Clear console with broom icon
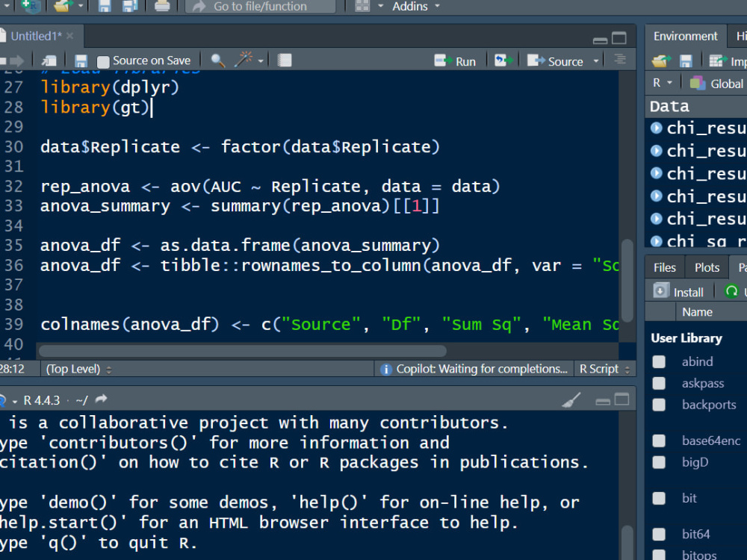Viewport: 747px width, 560px height. coord(571,400)
